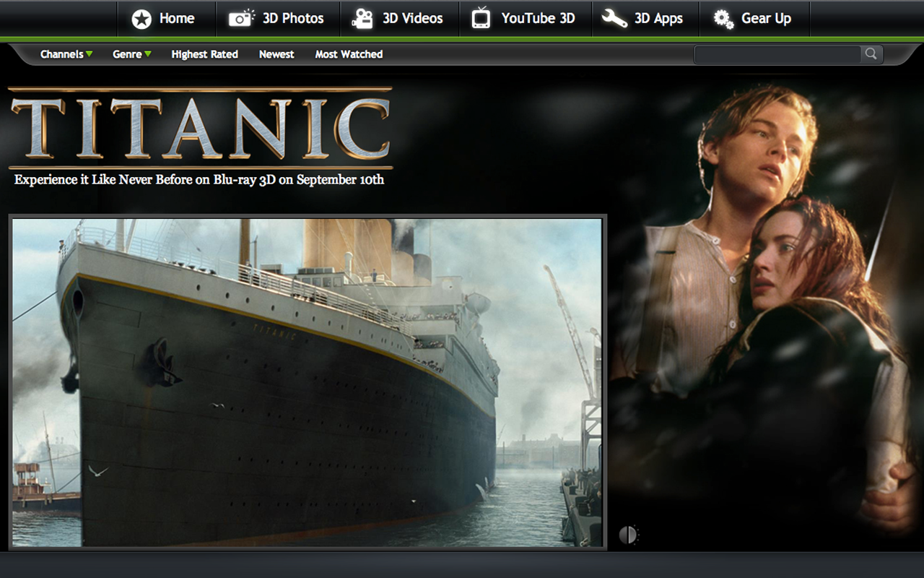Click the search magnifier icon

pyautogui.click(x=871, y=54)
